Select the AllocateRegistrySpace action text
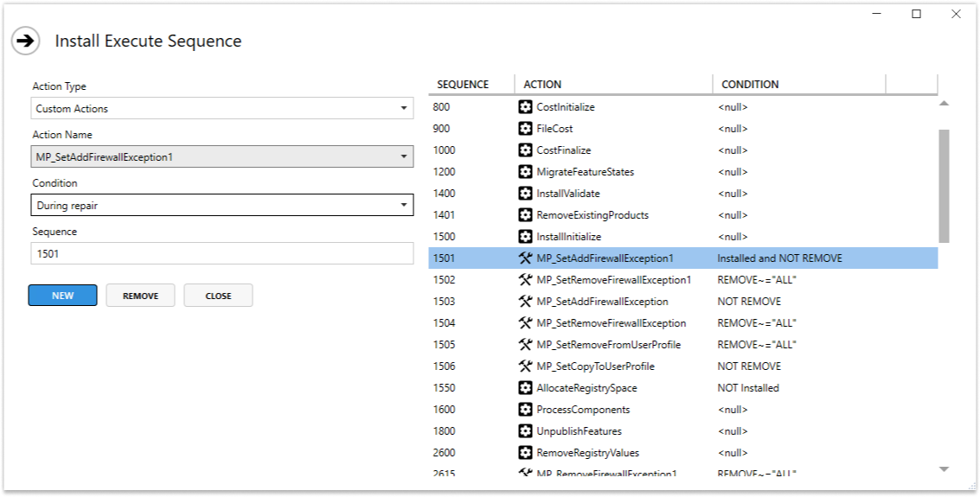 click(x=586, y=388)
